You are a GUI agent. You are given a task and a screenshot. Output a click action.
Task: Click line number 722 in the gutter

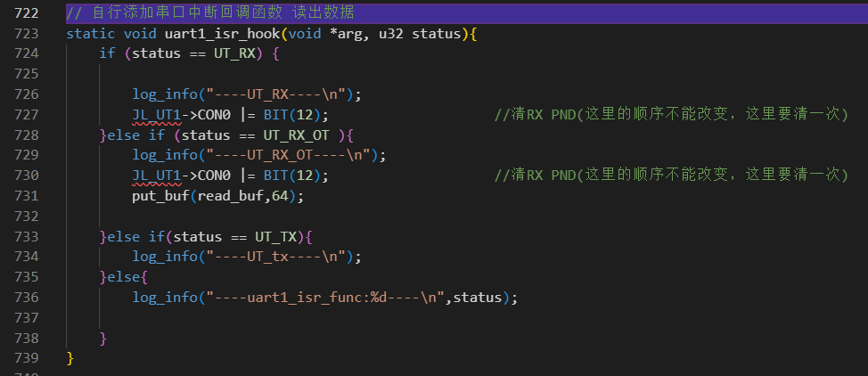(x=27, y=12)
